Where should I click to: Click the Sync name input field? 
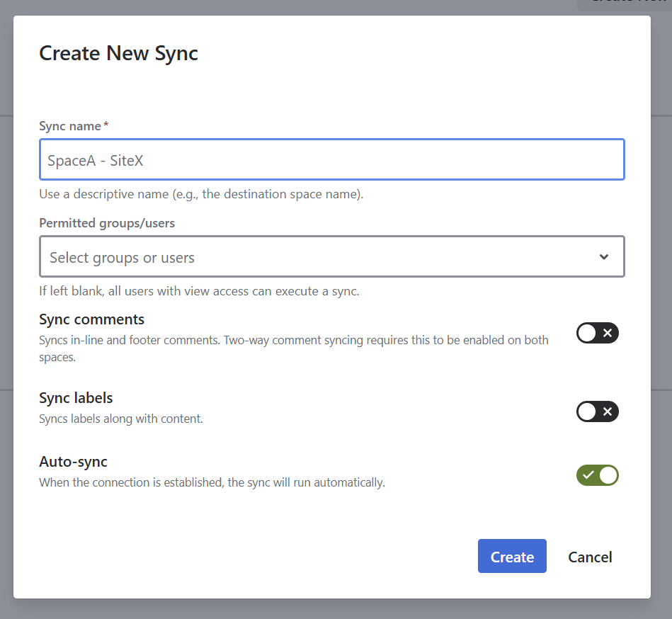(x=331, y=160)
